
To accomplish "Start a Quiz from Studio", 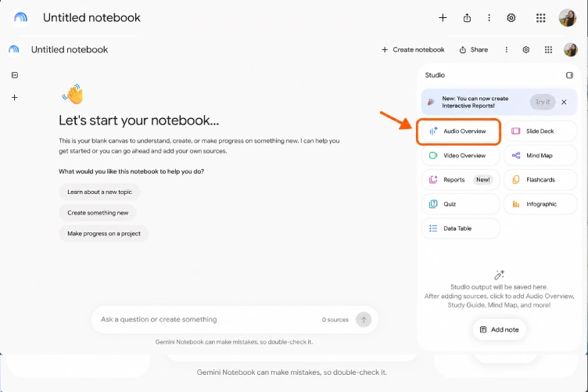I will point(461,204).
